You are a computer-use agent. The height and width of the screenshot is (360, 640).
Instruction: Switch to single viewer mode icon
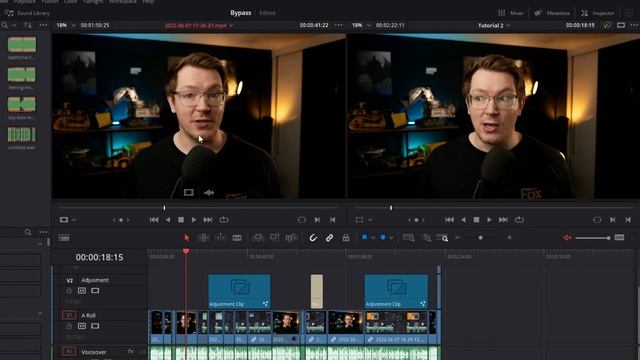coord(621,25)
